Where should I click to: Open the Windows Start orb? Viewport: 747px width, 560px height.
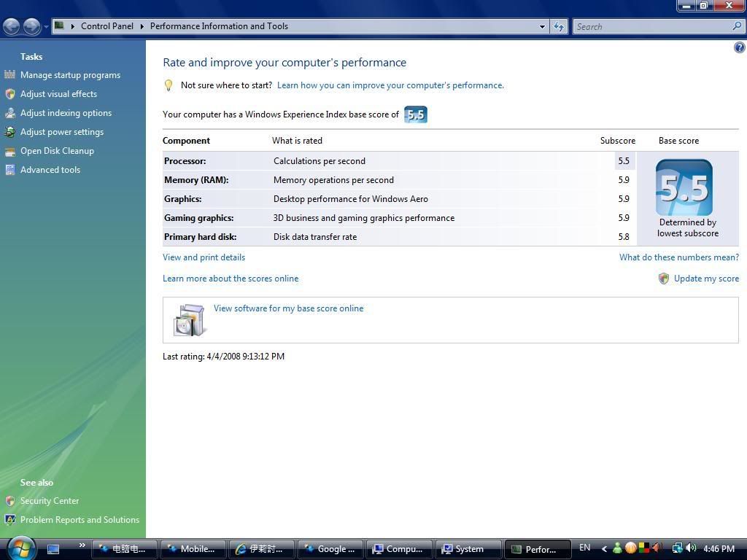(20, 547)
